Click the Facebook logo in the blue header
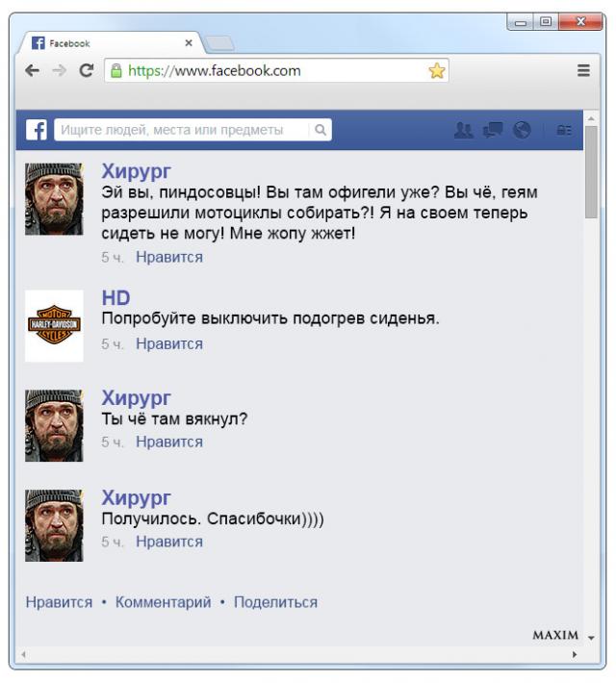Screen dimensions: 616x683 click(x=37, y=130)
